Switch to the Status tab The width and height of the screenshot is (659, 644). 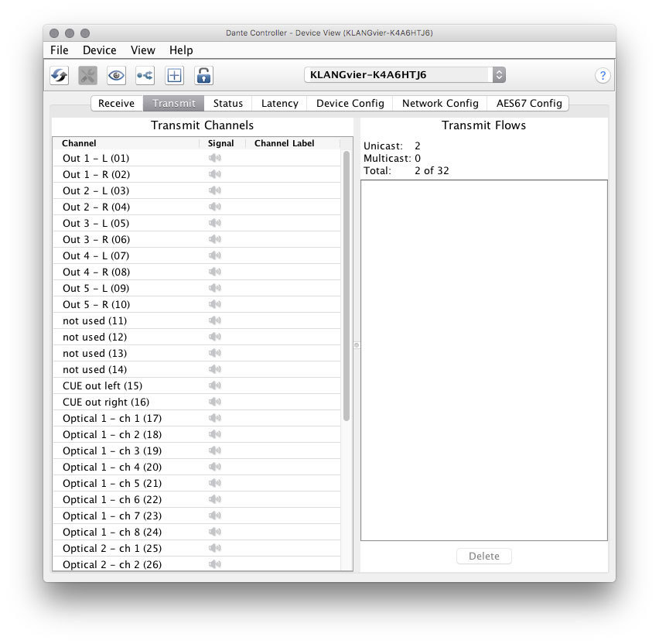pos(228,104)
